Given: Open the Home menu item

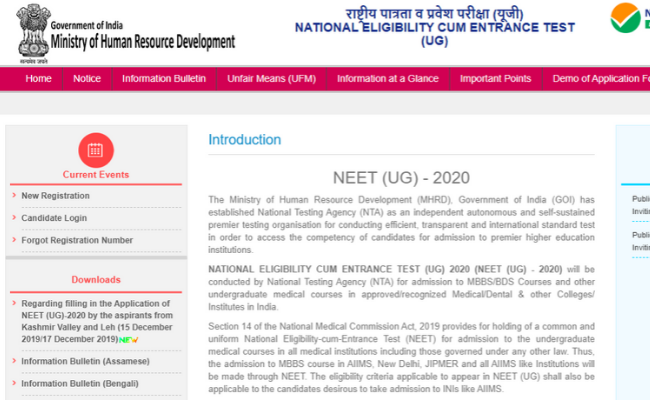Looking at the screenshot, I should pos(38,79).
